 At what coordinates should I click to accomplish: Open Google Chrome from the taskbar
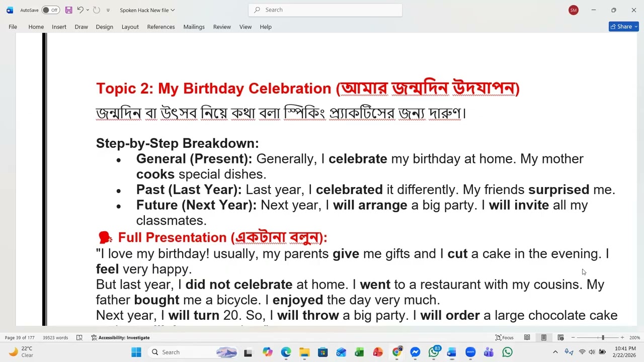(396, 352)
